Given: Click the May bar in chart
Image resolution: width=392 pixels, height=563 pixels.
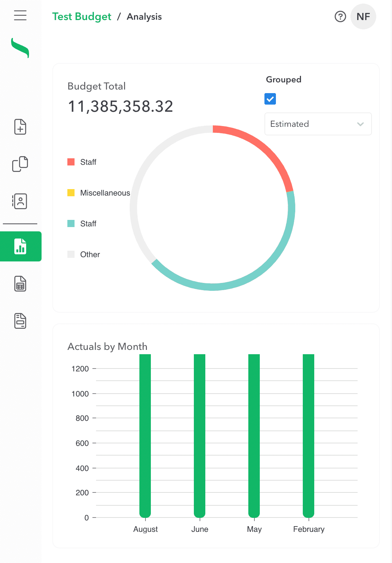Looking at the screenshot, I should [254, 435].
